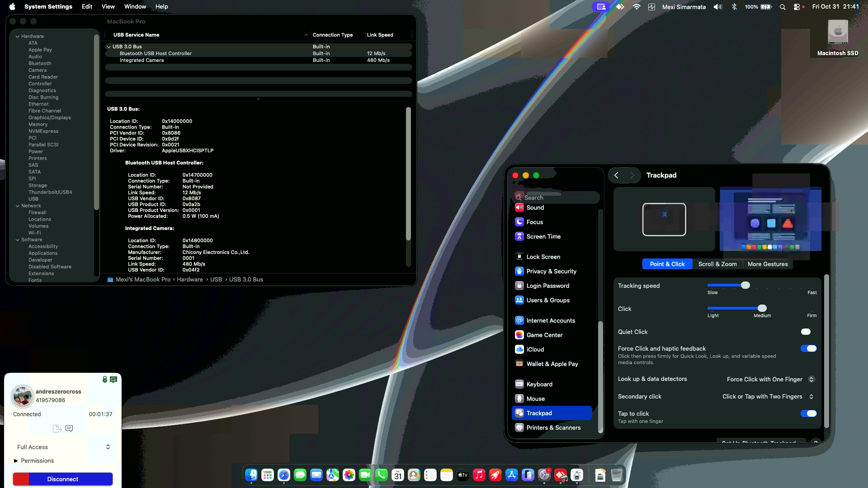
Task: Open Apple TV in the Dock
Action: [463, 475]
